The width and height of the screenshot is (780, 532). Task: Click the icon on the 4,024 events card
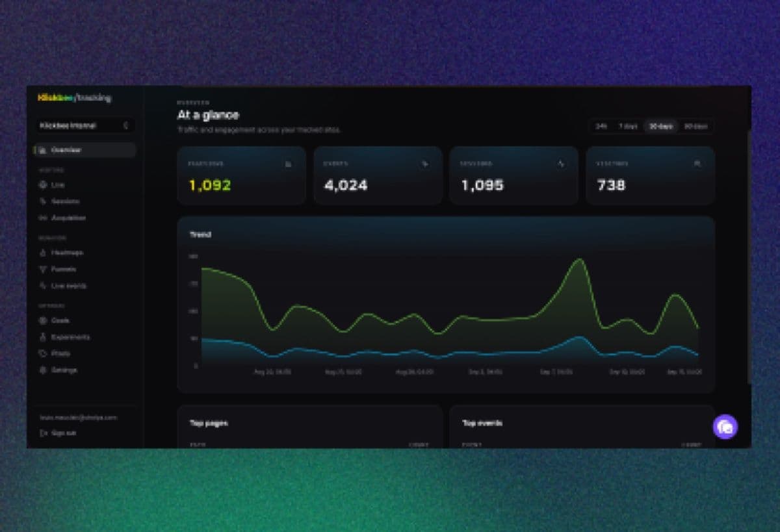tap(424, 164)
